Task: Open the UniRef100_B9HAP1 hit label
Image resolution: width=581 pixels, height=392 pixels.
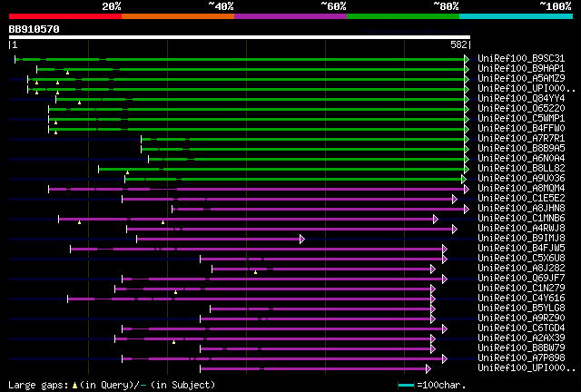Action: click(521, 69)
